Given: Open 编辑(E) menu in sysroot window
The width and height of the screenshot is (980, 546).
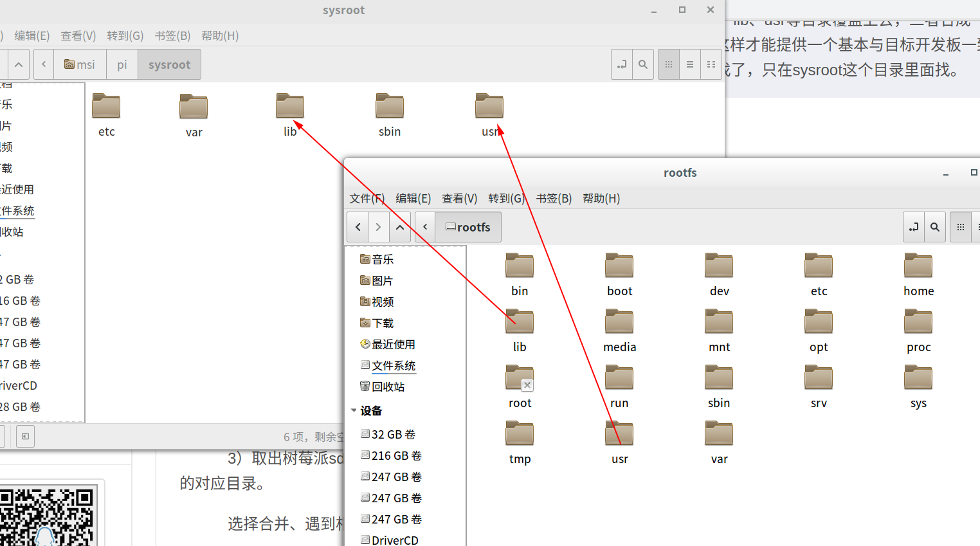Looking at the screenshot, I should 32,35.
